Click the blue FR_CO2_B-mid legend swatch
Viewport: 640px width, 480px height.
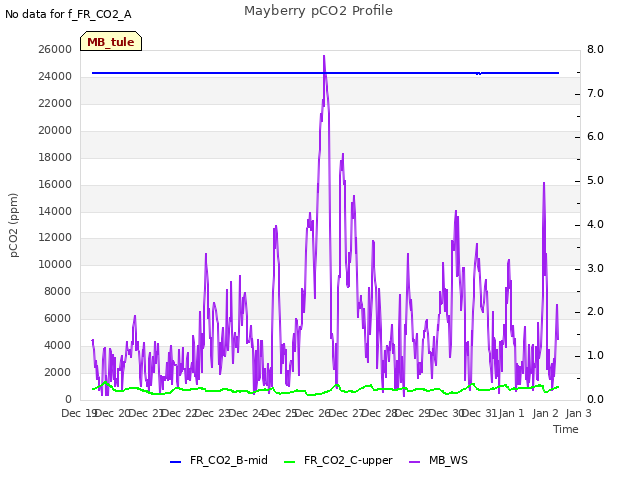click(x=175, y=462)
